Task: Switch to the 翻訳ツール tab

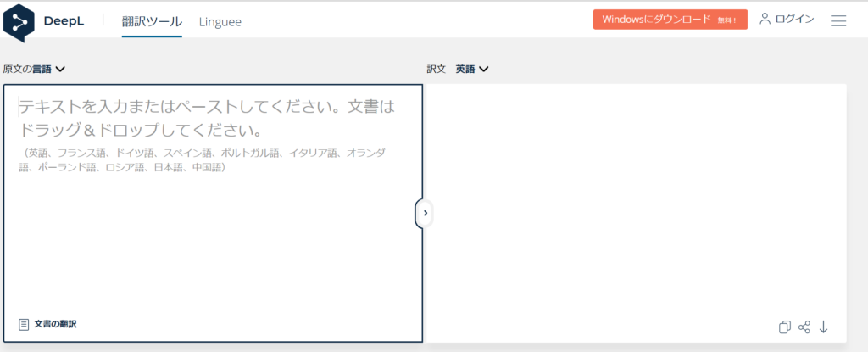Action: tap(152, 21)
